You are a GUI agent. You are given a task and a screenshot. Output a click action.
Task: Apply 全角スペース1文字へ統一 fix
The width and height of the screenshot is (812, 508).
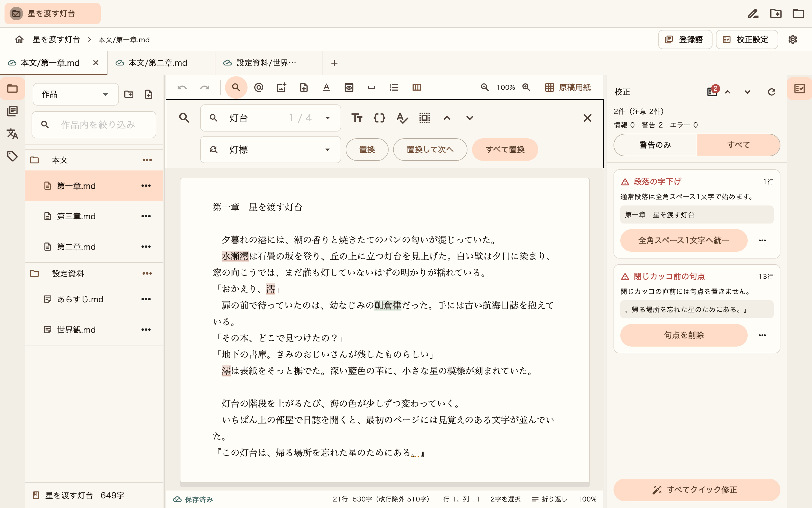(x=683, y=240)
